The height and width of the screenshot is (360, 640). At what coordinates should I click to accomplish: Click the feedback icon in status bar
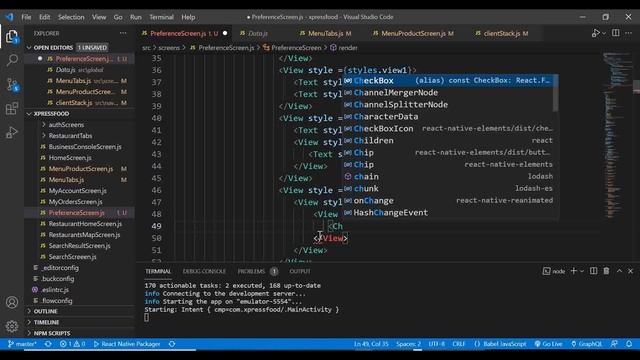614,344
